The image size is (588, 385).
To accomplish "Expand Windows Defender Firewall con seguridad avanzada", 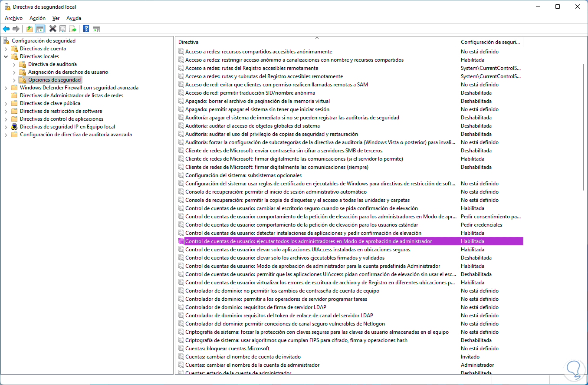I will pyautogui.click(x=6, y=88).
